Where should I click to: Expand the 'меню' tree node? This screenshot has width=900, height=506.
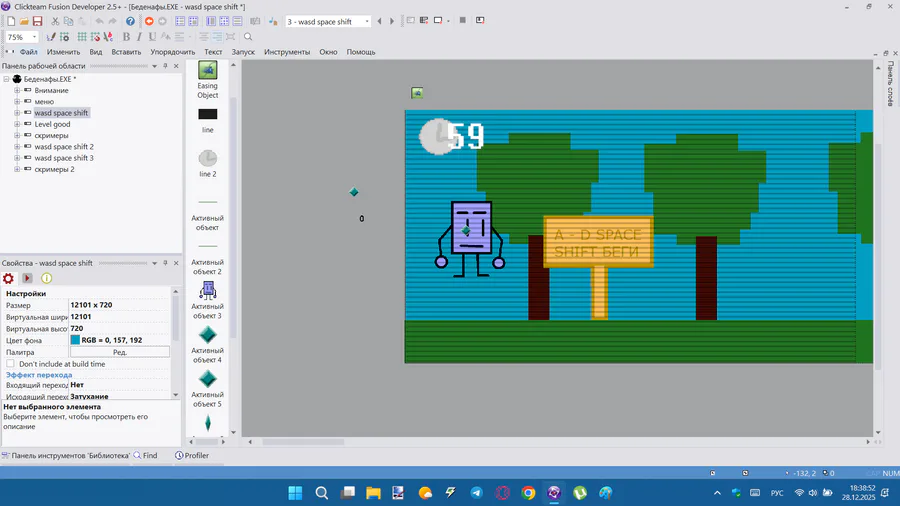17,102
